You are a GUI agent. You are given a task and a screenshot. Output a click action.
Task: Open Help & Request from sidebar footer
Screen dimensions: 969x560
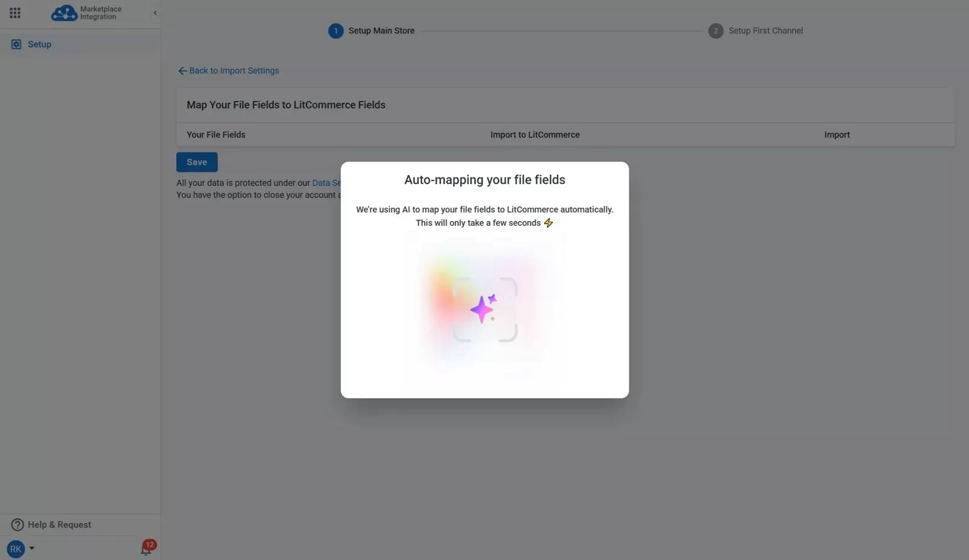[59, 524]
